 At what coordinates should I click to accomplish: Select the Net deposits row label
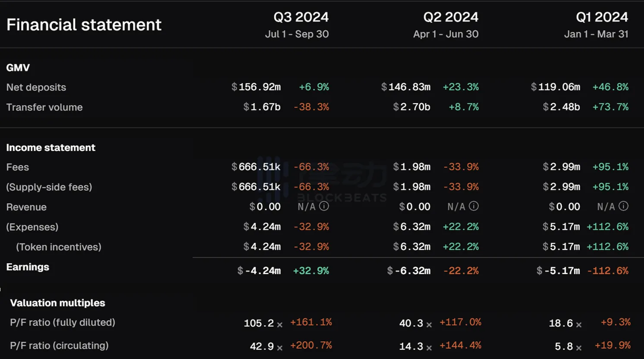(x=36, y=87)
